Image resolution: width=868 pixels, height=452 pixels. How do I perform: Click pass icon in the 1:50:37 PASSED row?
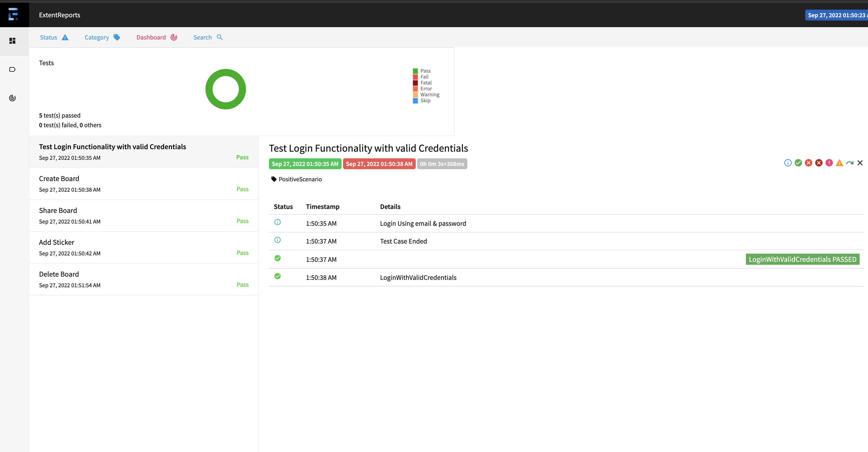(x=277, y=258)
